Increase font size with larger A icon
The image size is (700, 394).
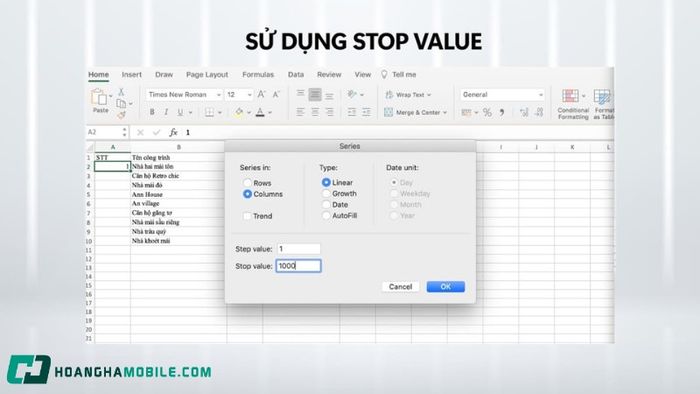(262, 94)
